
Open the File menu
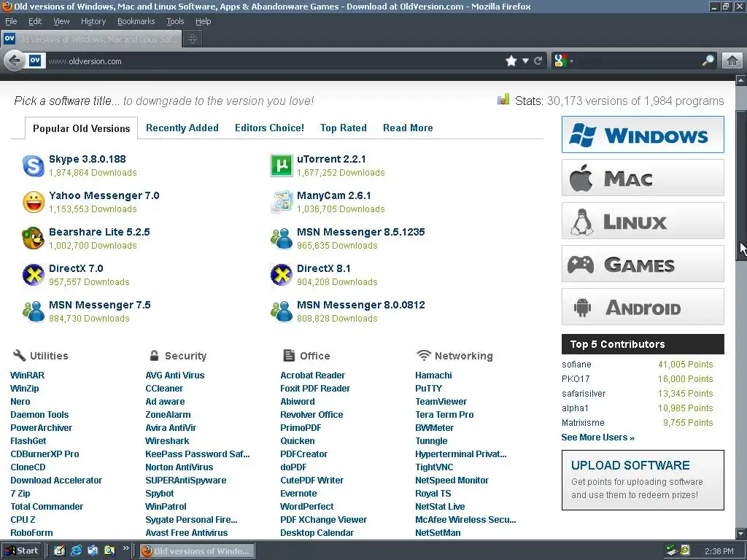point(11,21)
